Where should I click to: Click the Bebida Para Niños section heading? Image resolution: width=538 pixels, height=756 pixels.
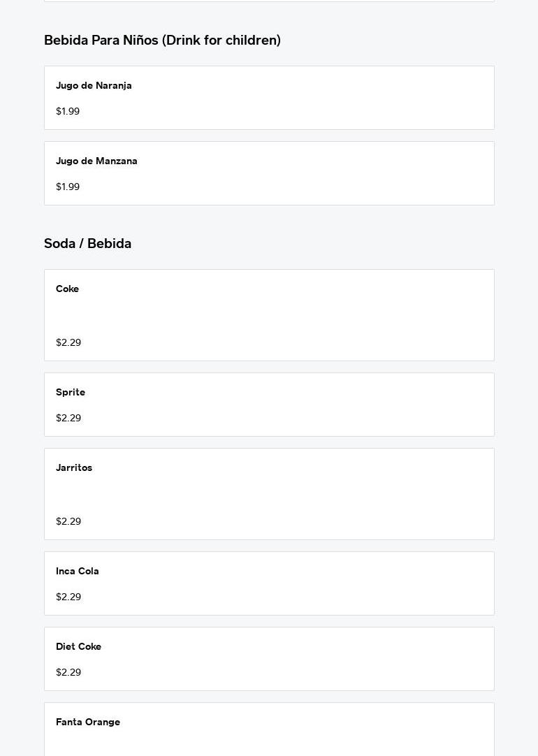pos(162,41)
